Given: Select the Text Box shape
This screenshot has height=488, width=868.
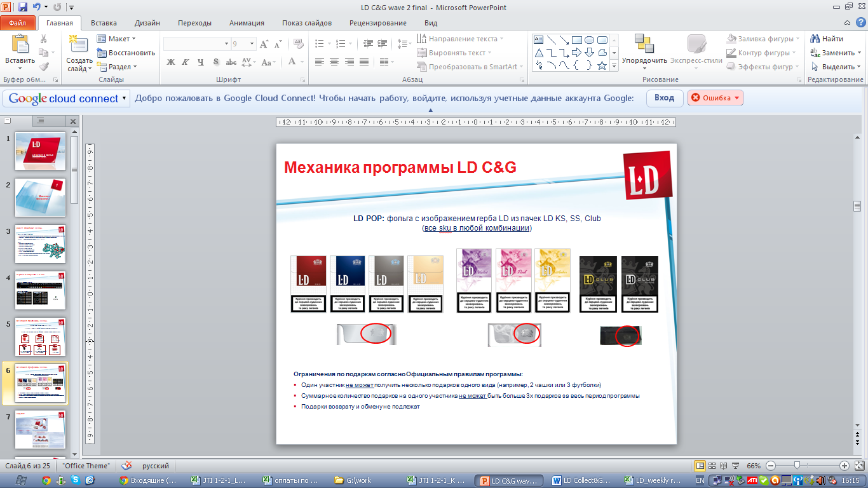Looking at the screenshot, I should (x=539, y=39).
